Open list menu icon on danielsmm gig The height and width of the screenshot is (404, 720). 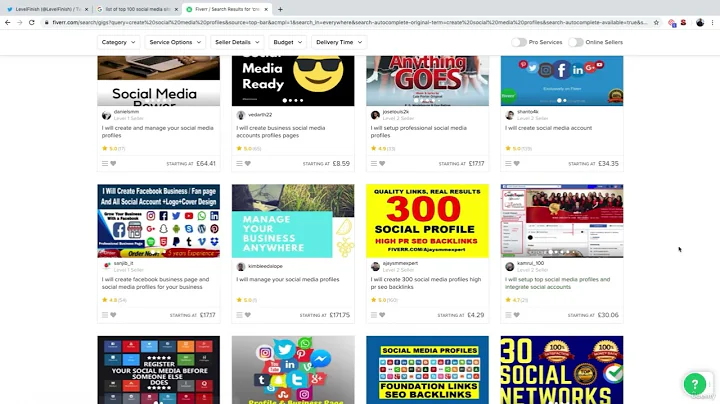(x=105, y=163)
